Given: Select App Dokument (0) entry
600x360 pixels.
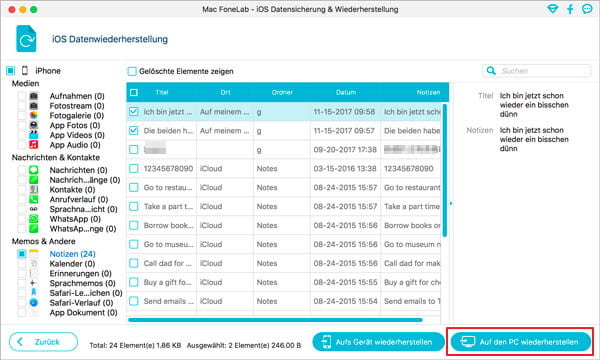Looking at the screenshot, I should 83,313.
